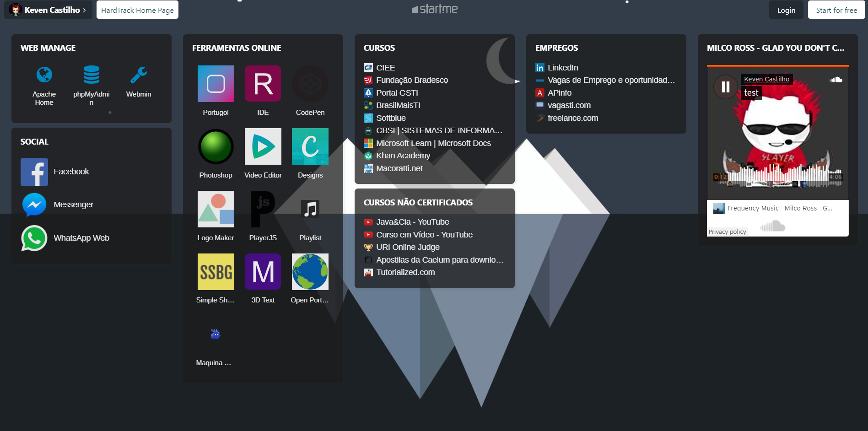Pause the SoundCloud track
The width and height of the screenshot is (868, 431).
pyautogui.click(x=726, y=87)
